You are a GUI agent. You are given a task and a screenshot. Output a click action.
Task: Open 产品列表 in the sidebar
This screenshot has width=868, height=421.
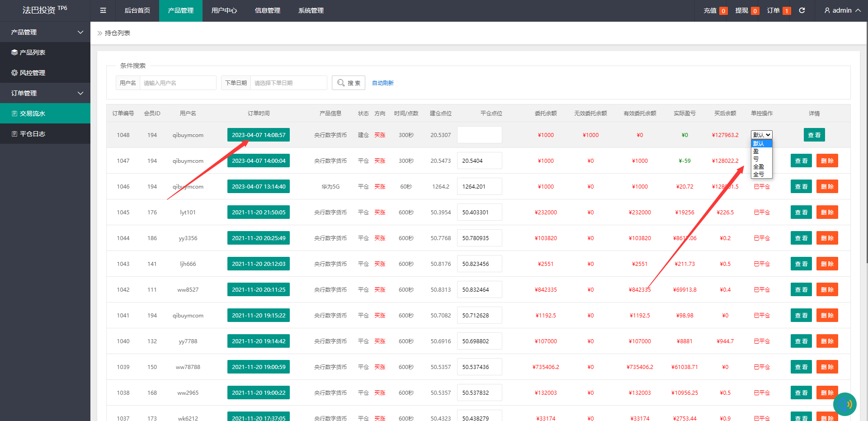(32, 52)
